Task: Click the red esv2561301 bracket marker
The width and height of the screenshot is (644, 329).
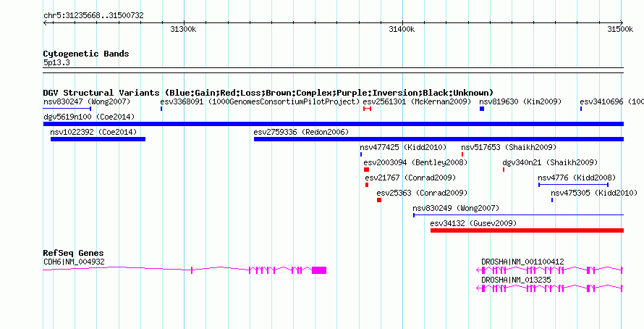Action: click(x=367, y=109)
